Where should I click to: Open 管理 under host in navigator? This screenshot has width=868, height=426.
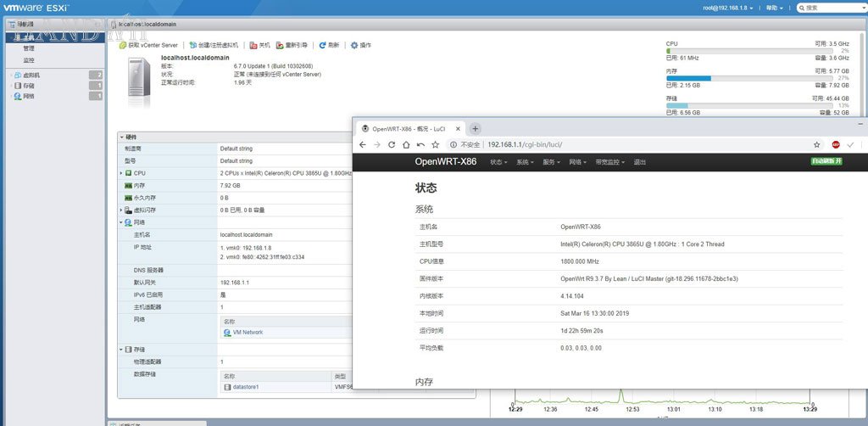click(x=29, y=48)
